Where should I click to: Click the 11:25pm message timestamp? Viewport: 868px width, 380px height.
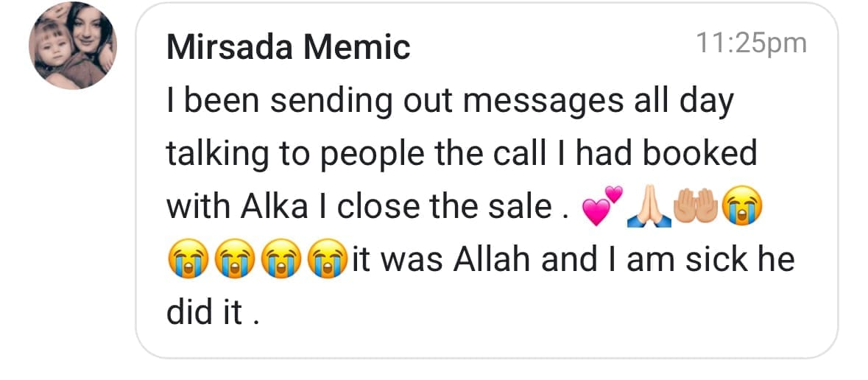[751, 43]
